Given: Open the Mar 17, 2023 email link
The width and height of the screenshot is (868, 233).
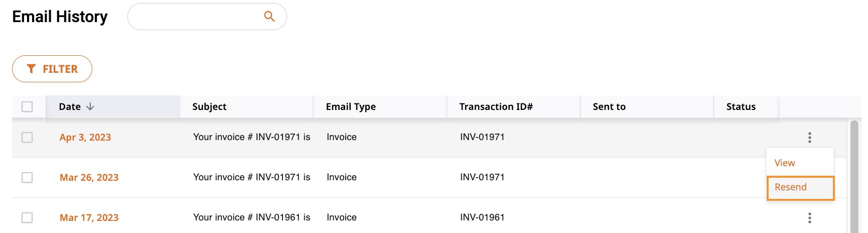Looking at the screenshot, I should point(89,217).
